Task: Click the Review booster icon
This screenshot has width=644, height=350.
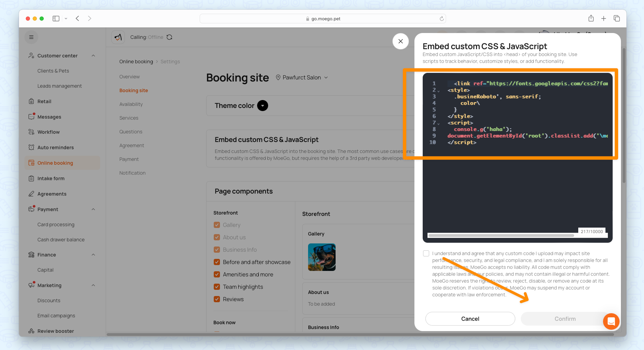Action: tap(31, 331)
